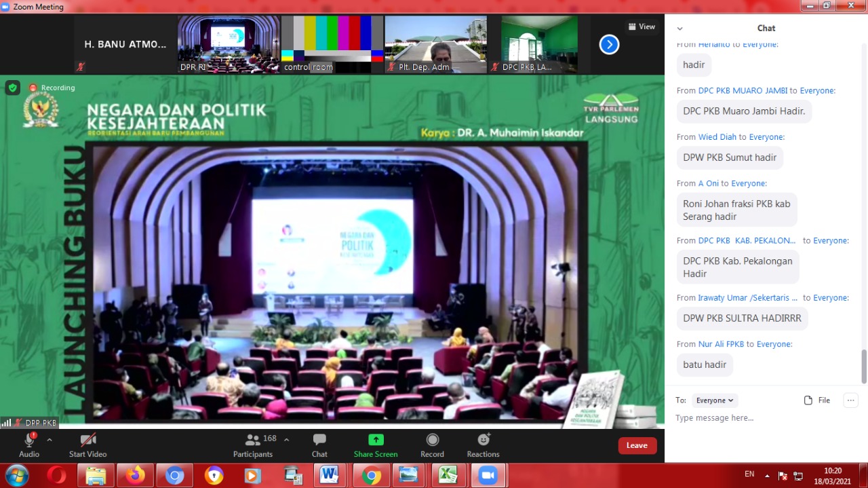The width and height of the screenshot is (868, 488).
Task: Start sharing with Share Screen button
Action: 376,445
